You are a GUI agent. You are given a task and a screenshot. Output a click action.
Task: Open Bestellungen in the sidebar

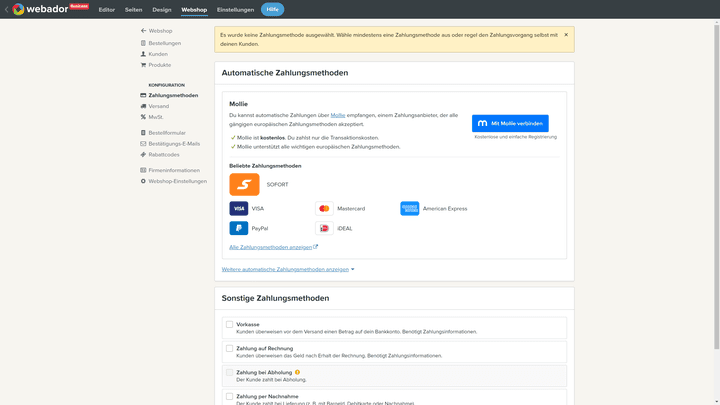(164, 43)
